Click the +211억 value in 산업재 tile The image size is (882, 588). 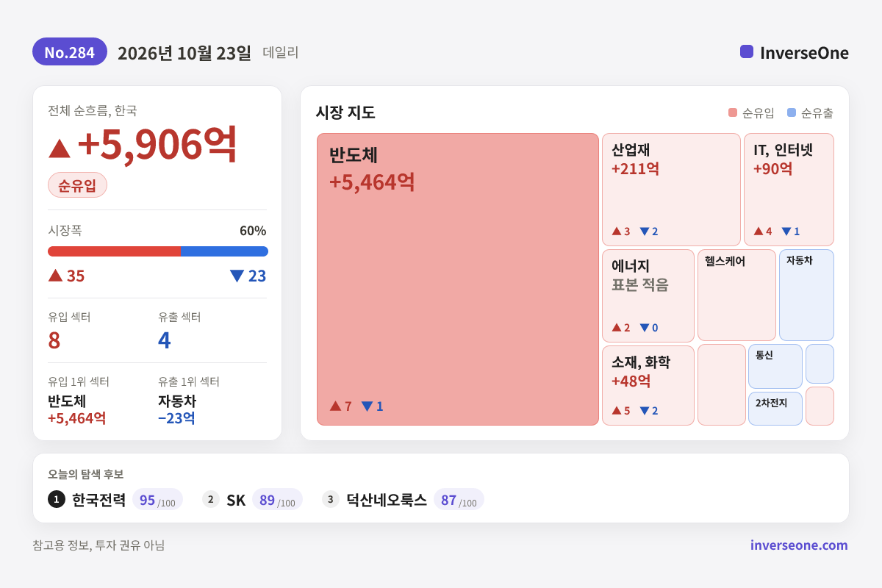point(635,169)
